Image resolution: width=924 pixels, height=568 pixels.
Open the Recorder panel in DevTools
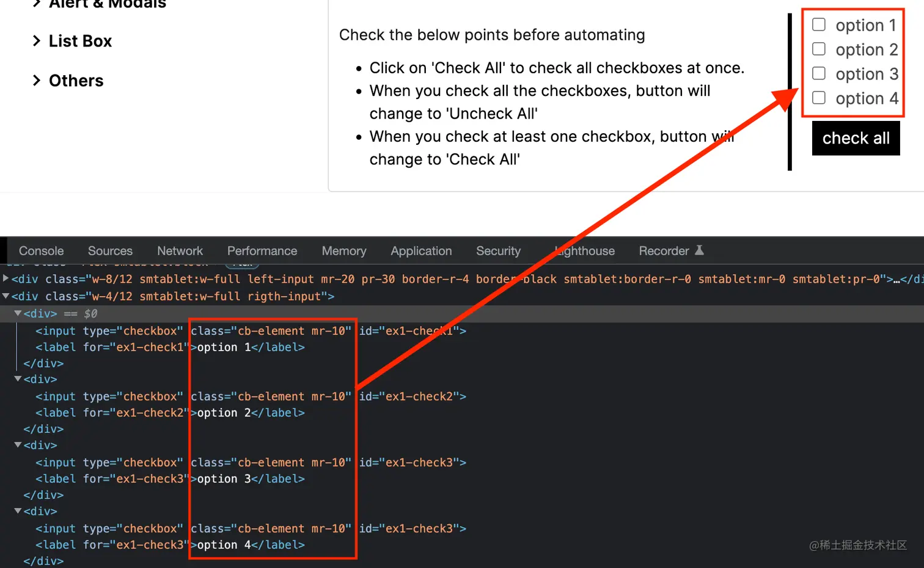tap(664, 251)
